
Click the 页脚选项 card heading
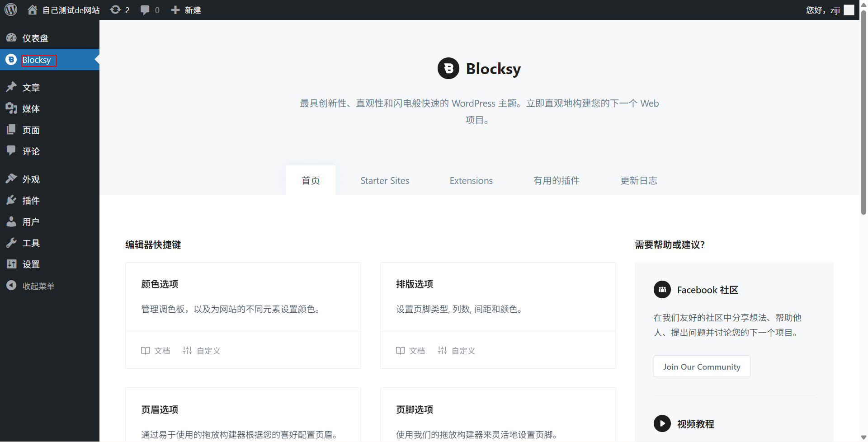(415, 409)
